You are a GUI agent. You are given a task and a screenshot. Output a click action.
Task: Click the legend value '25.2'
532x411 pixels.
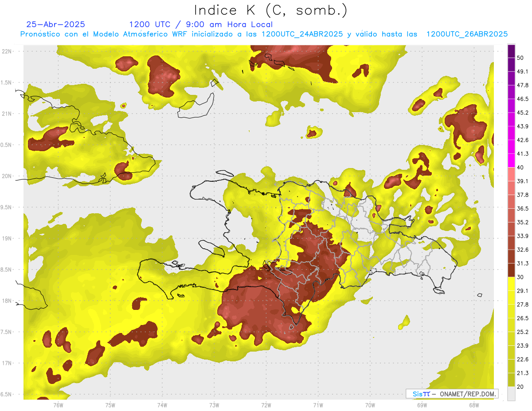coord(522,332)
